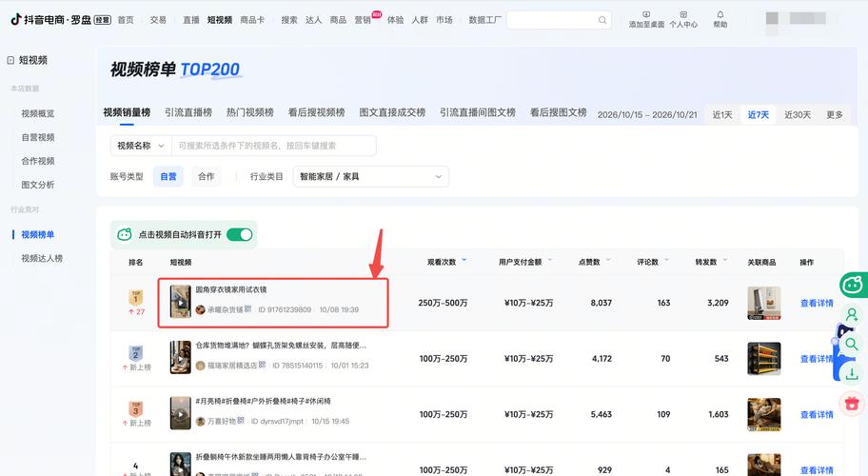Play the #月亮椅#折叠椅 video thumbnail

[x=181, y=413]
